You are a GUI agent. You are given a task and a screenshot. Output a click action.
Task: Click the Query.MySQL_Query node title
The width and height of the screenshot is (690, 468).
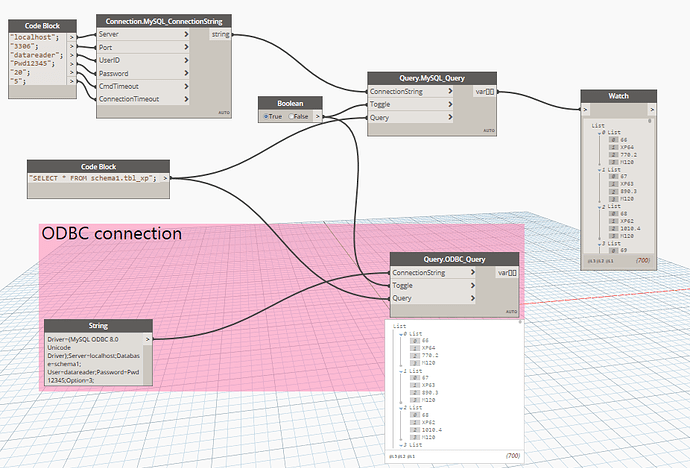pyautogui.click(x=432, y=78)
